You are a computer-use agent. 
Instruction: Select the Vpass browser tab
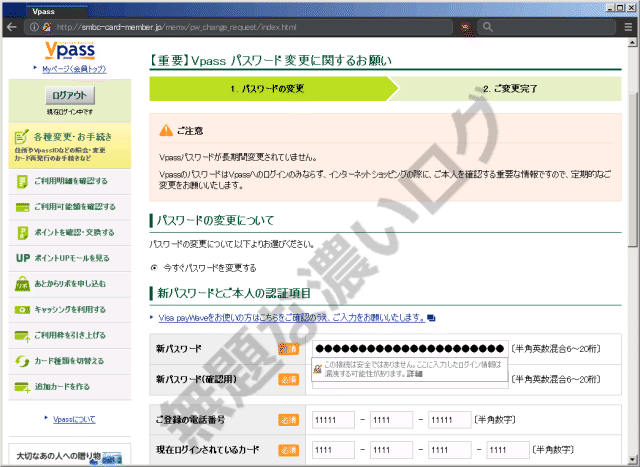57,11
